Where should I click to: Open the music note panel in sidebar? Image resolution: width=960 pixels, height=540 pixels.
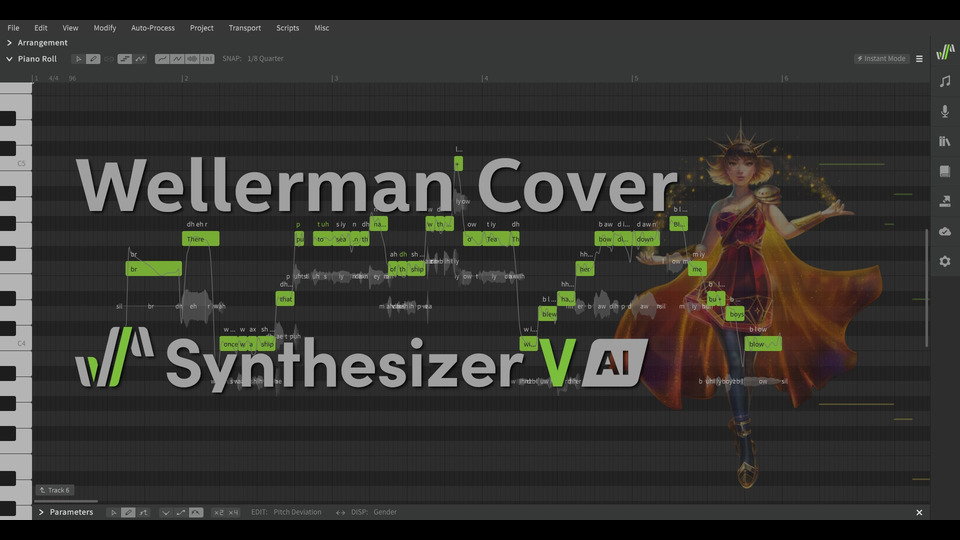(945, 81)
